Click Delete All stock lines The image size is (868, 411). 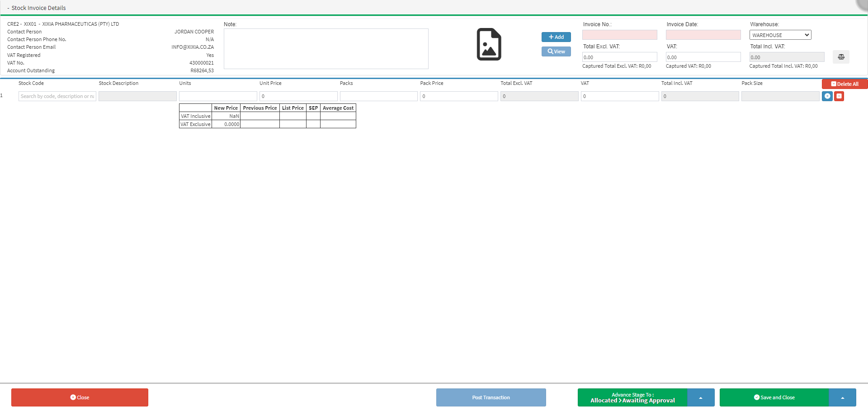[x=844, y=84]
